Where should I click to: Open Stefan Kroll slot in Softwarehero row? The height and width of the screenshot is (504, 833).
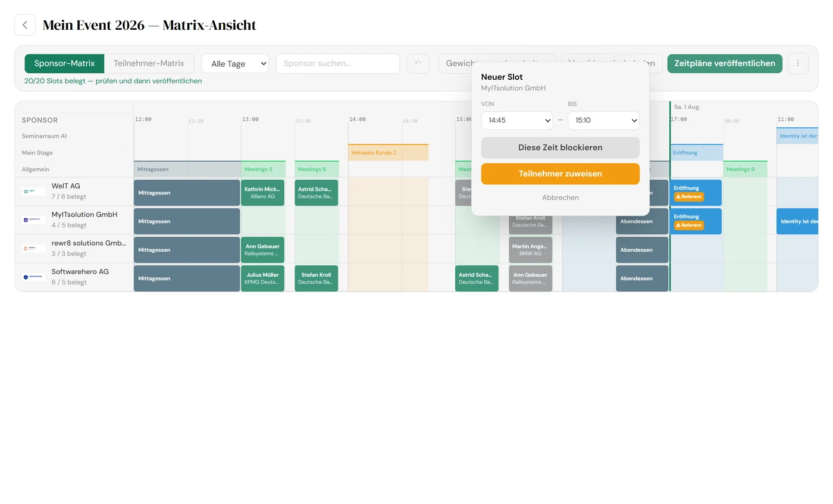316,278
